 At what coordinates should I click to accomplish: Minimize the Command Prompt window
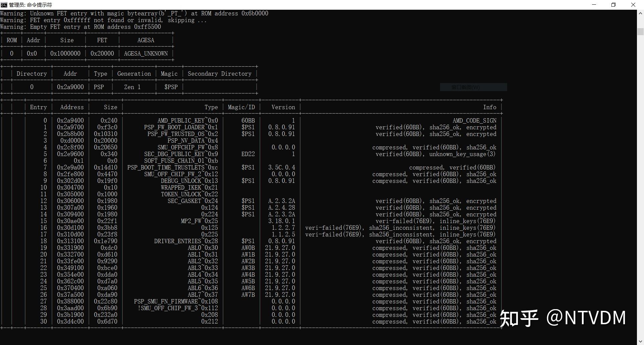click(594, 5)
